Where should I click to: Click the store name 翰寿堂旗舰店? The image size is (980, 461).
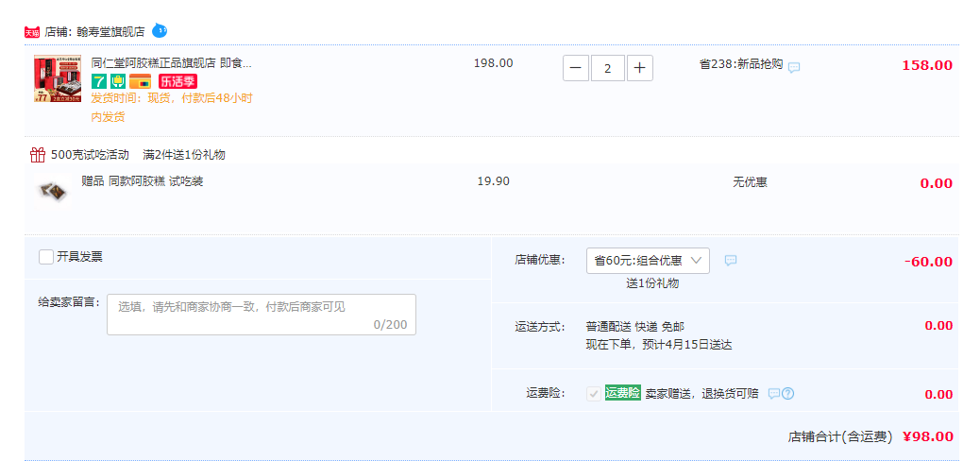click(110, 32)
